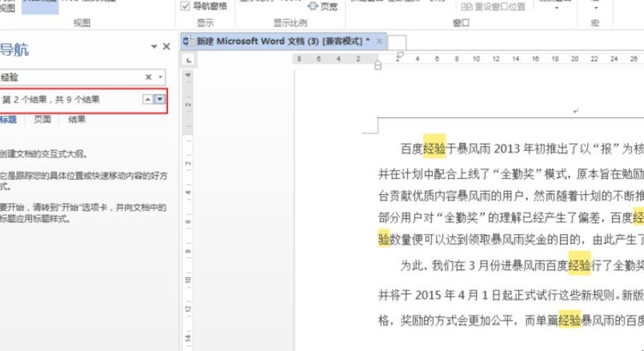Viewport: 644px width, 351px height.
Task: Close the document tab
Action: 379,41
